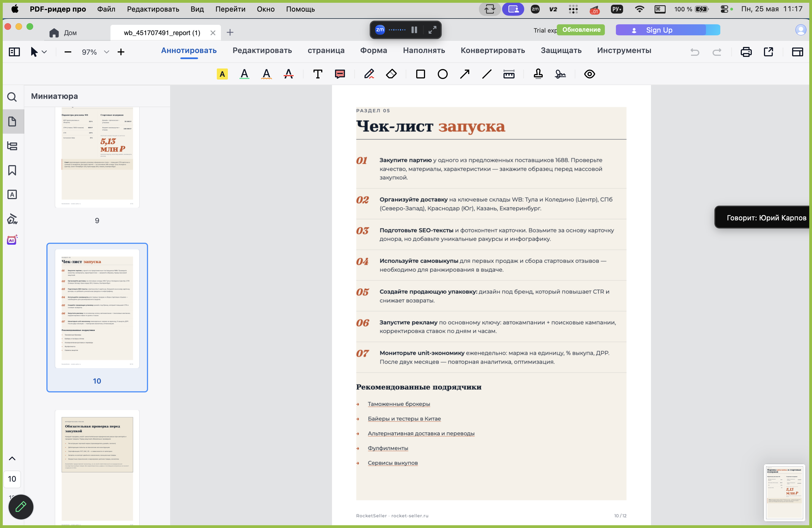Switch to the Форма tab

click(374, 51)
